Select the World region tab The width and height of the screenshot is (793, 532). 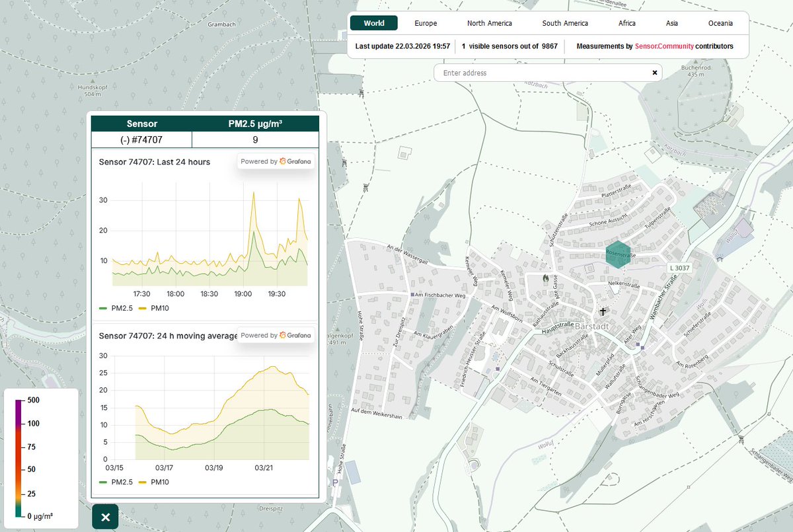tap(374, 23)
